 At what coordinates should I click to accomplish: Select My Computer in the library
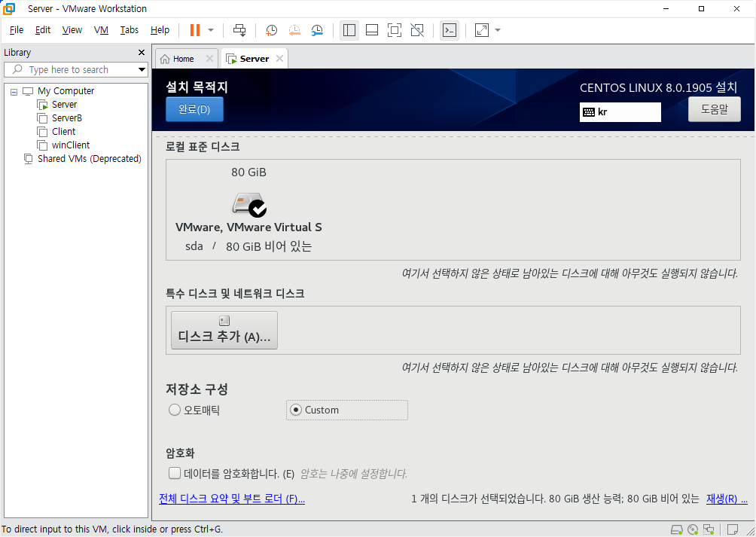[x=66, y=90]
